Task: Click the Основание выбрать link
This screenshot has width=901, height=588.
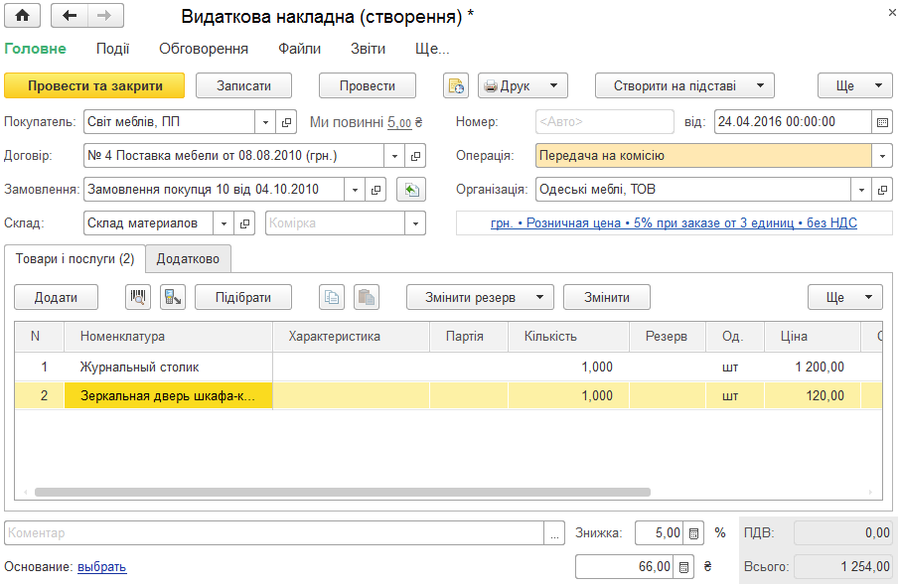Action: tap(101, 567)
